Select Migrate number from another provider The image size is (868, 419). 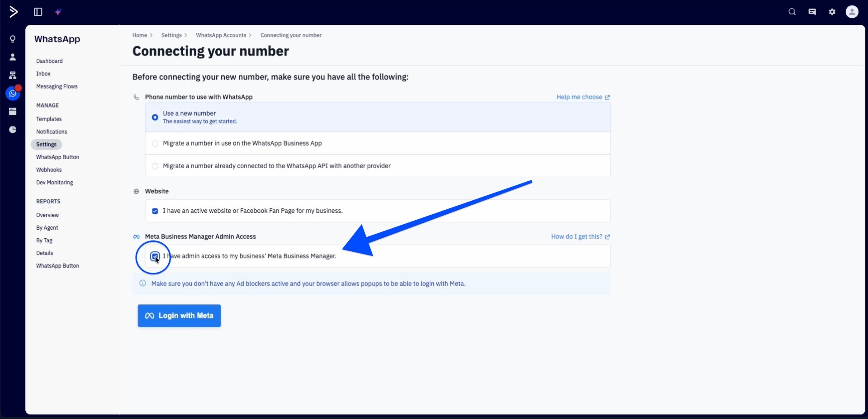coord(378,166)
